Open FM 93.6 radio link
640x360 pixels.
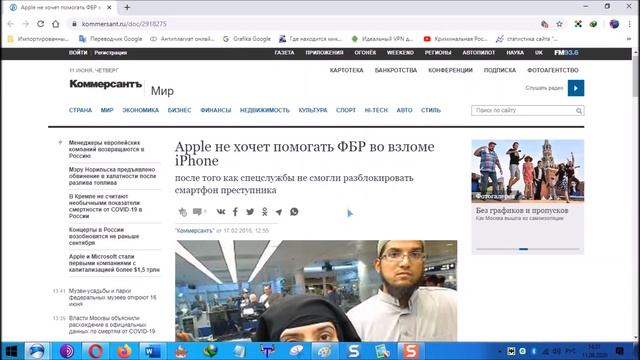[x=566, y=53]
